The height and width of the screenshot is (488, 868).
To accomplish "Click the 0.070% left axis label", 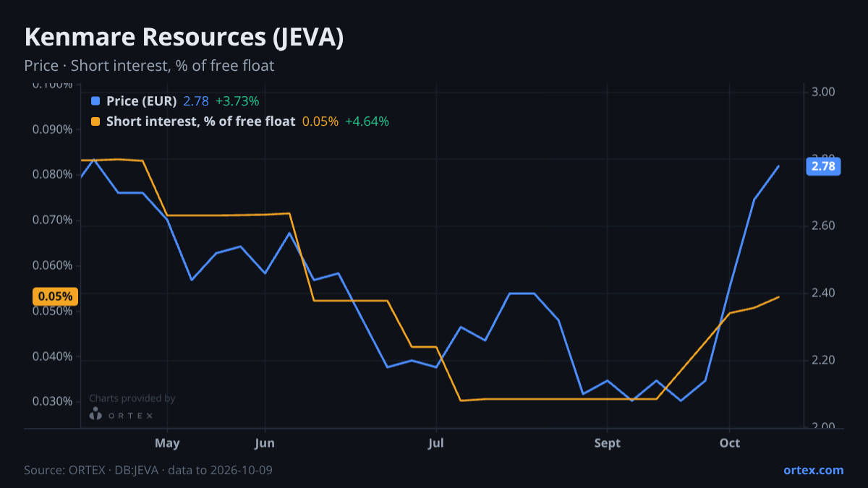I will click(x=52, y=220).
